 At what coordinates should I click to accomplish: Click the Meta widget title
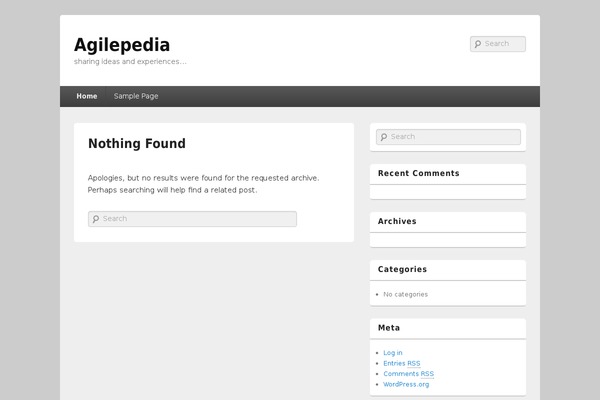(389, 327)
